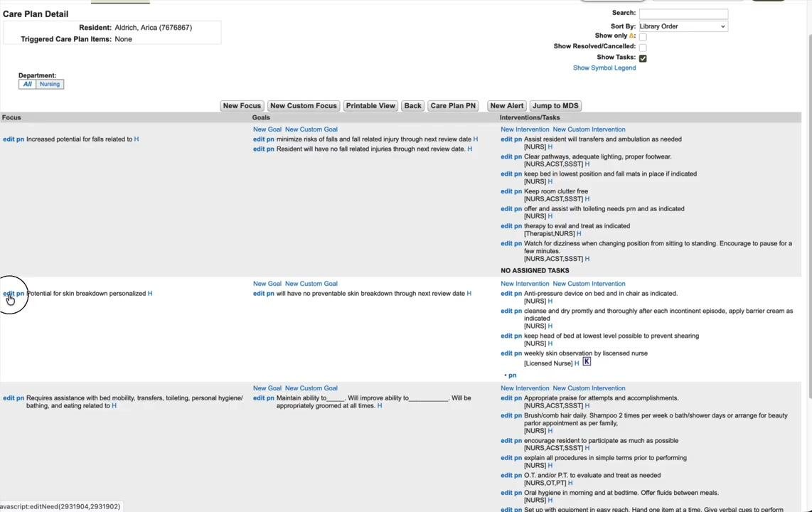This screenshot has height=512, width=812.
Task: Open pn for 'Resident will have no fall related injuries' goal
Action: 270,149
